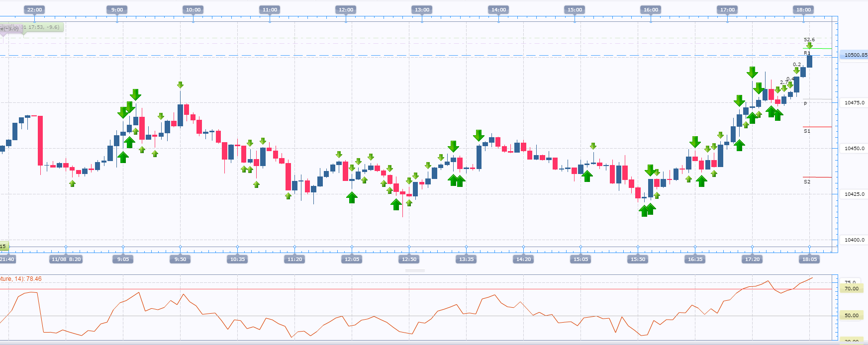Click the 14:20 bottom axis label

click(x=523, y=259)
